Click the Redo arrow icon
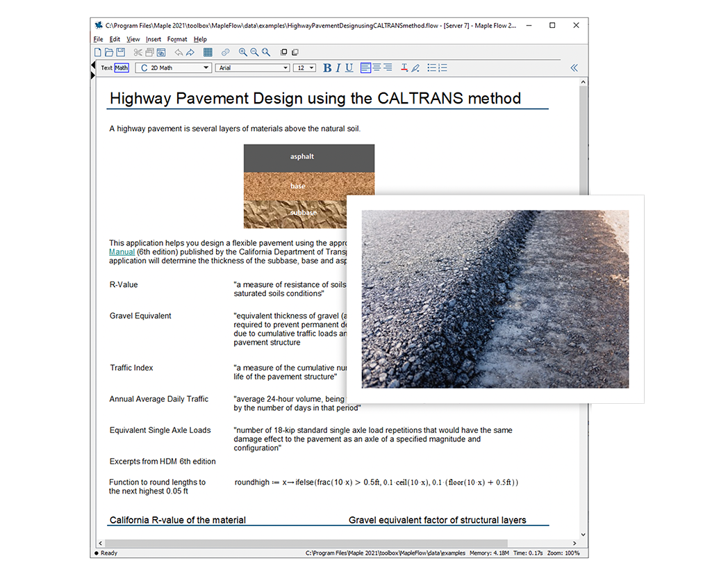The height and width of the screenshot is (579, 728). click(190, 53)
